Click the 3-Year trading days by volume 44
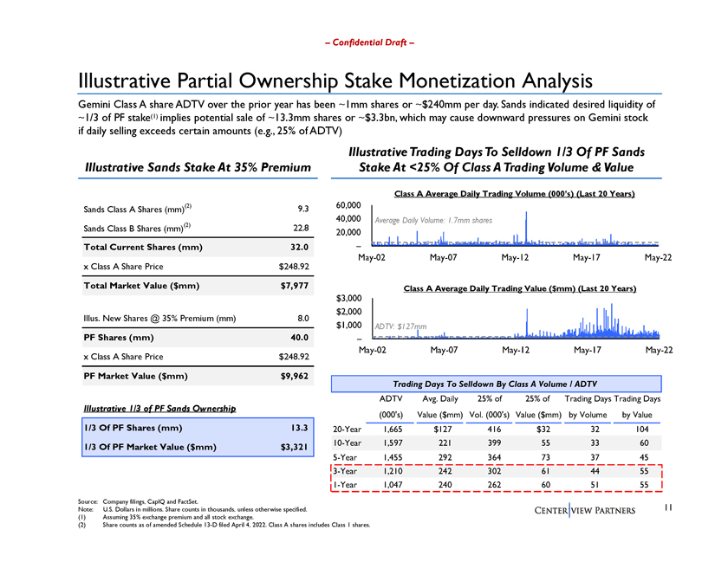This screenshot has height=562, width=728. coord(595,471)
